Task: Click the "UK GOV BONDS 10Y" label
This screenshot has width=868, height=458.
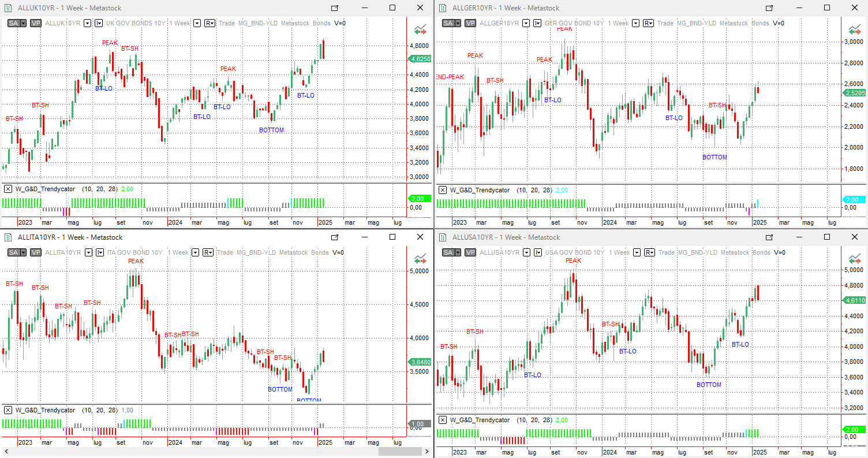Action: click(136, 23)
